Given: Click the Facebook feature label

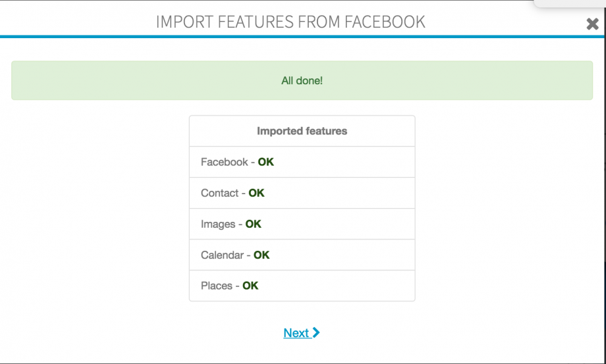Looking at the screenshot, I should click(x=225, y=162).
